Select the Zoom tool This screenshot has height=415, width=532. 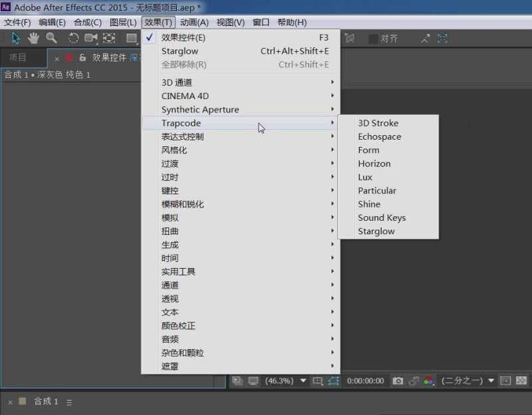point(51,38)
